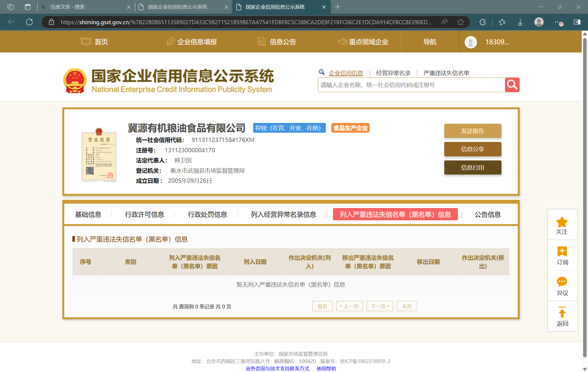The height and width of the screenshot is (372, 588).
Task: Select 经营异常名录 search type
Action: (393, 73)
